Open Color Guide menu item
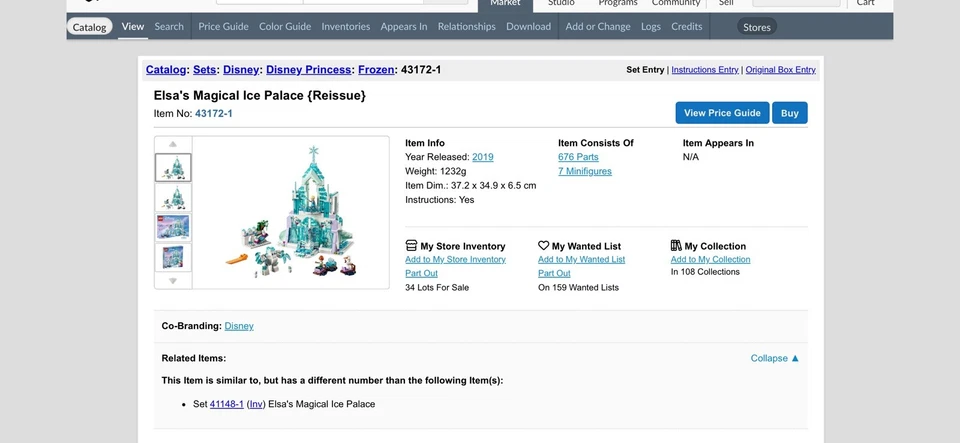Viewport: 960px width, 443px height. coord(285,26)
